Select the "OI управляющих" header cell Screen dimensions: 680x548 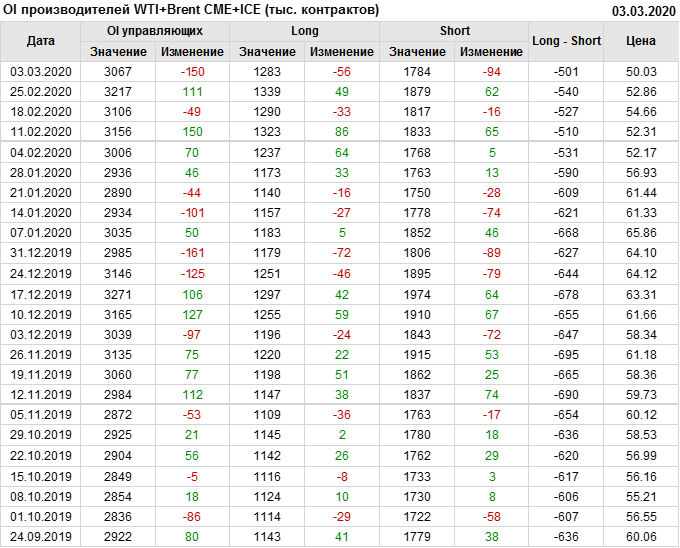[x=155, y=31]
